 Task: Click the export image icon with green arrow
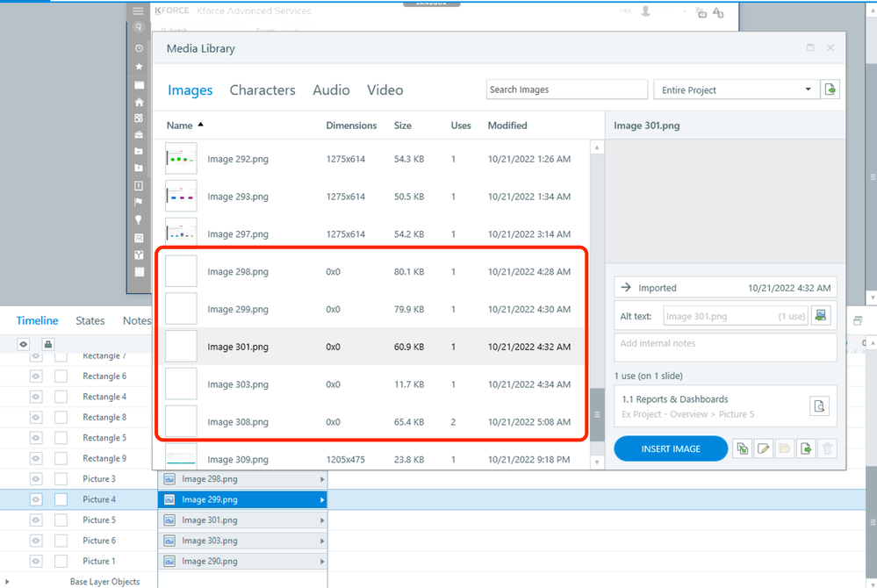806,449
